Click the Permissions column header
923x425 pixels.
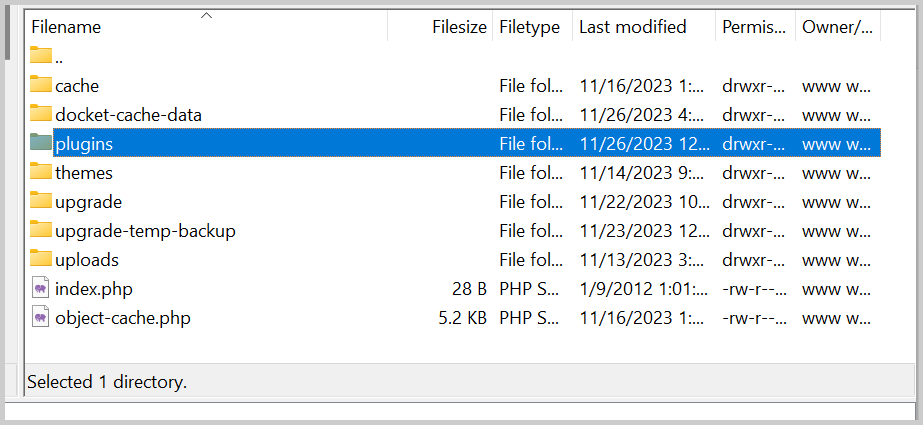755,27
